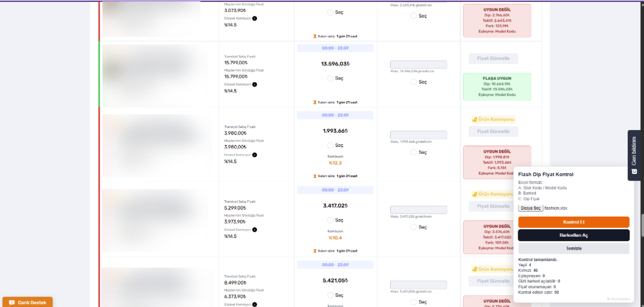
Task: Click the 1.993,66₺ offer price
Action: (x=335, y=131)
